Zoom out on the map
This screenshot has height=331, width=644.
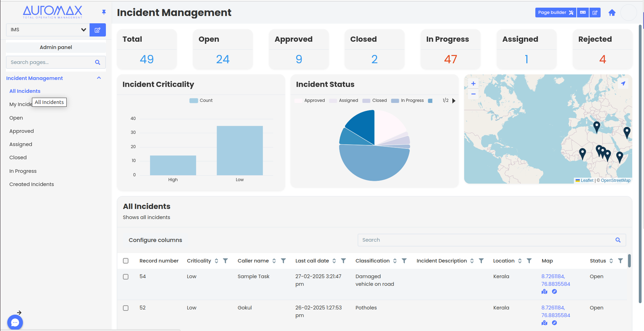click(x=473, y=94)
